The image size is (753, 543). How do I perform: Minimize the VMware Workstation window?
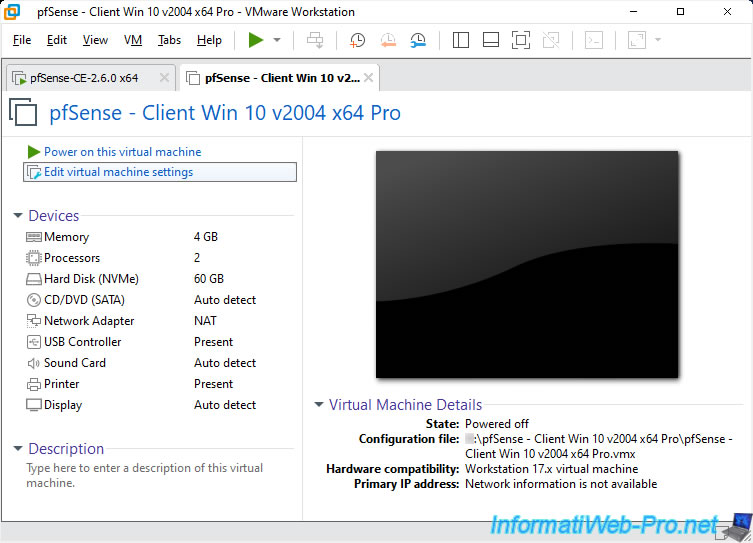[x=633, y=12]
